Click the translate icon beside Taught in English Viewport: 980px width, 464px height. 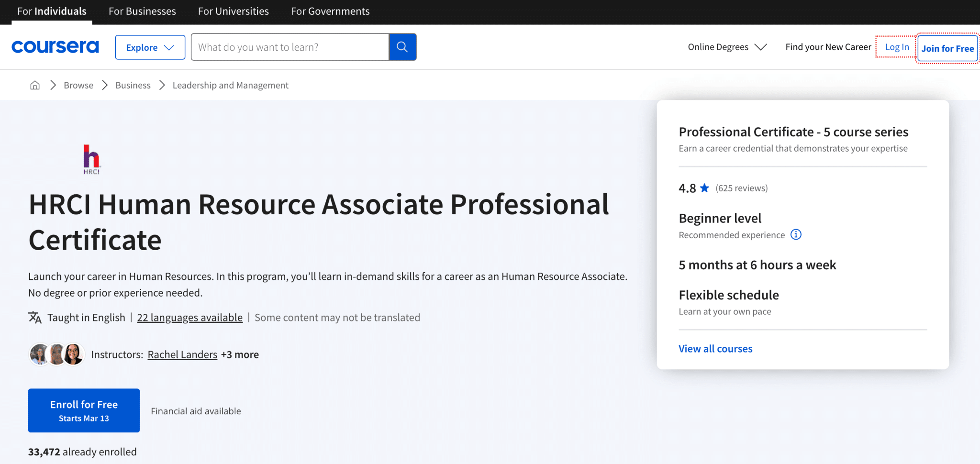[34, 317]
